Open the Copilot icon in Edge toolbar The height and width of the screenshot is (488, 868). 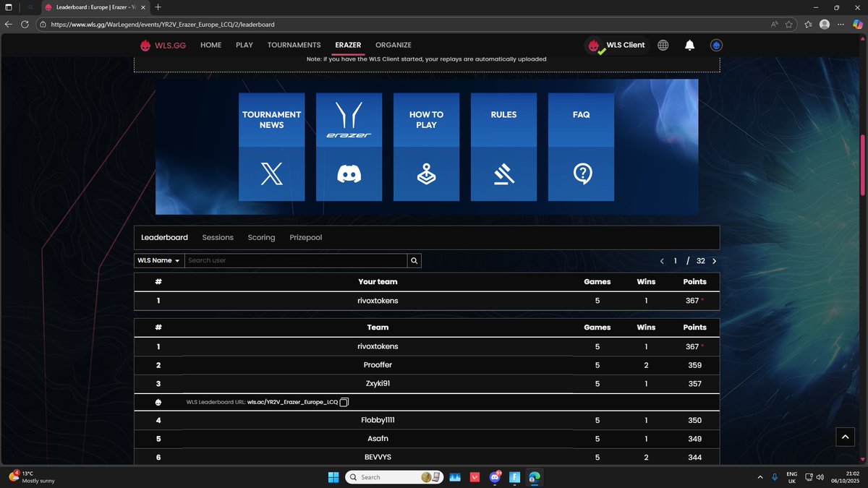tap(858, 24)
